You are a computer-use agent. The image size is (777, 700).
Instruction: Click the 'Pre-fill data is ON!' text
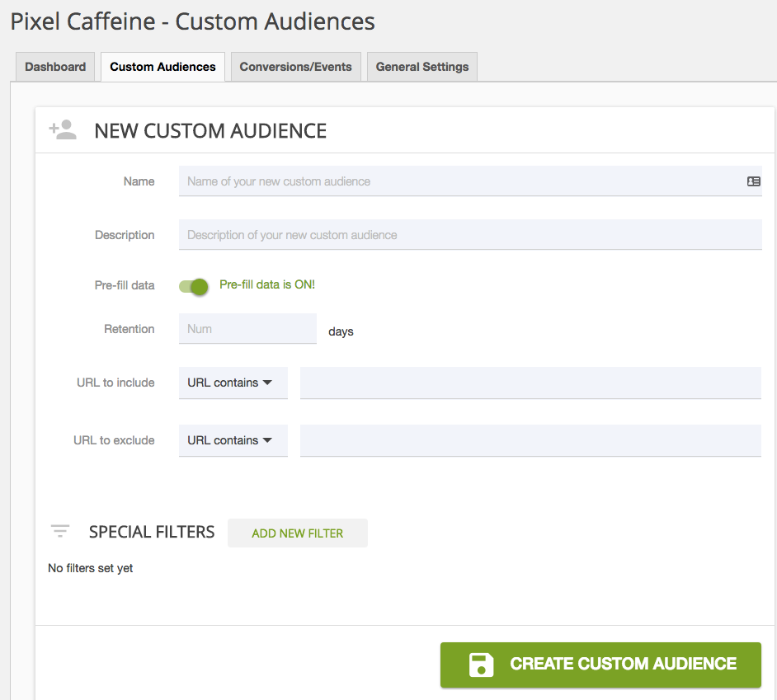coord(267,284)
